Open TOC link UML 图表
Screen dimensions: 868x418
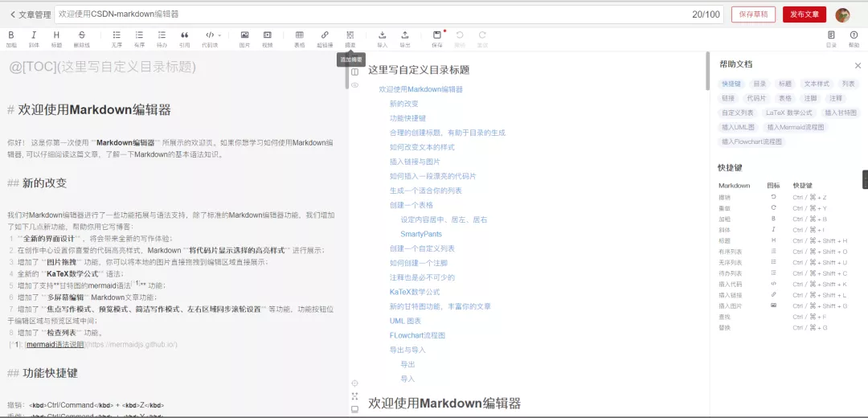tap(405, 321)
